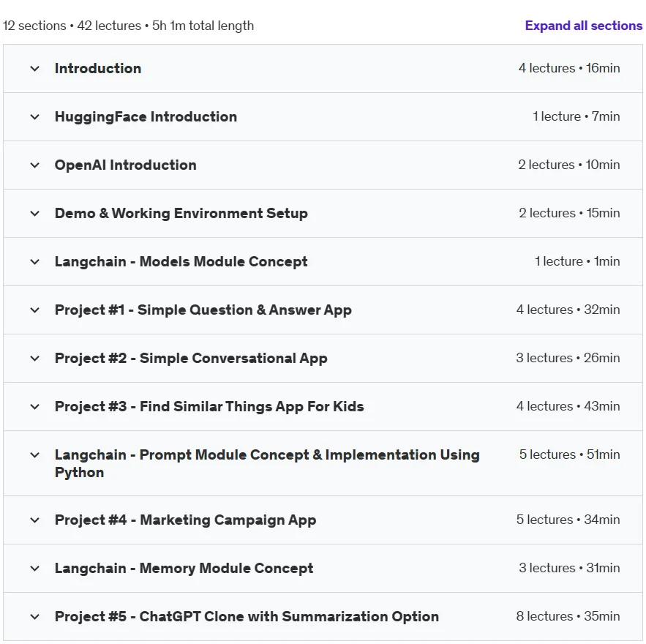
Task: Expand Project #4 Marketing Campaign chevron
Action: click(35, 520)
